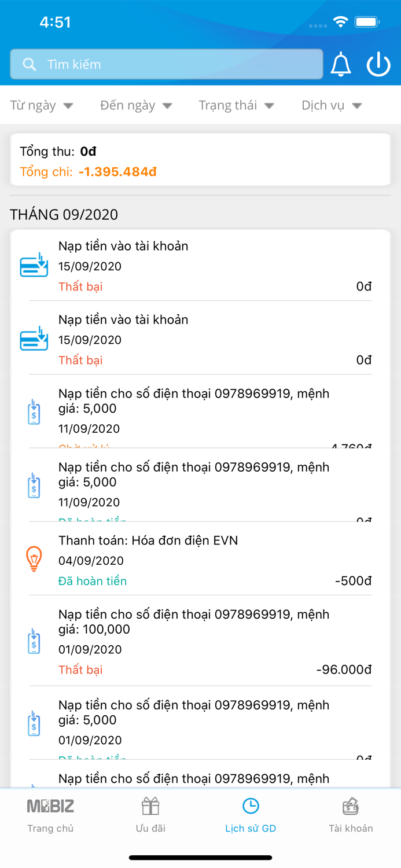Open the Từ ngày dropdown
This screenshot has width=401, height=868.
coord(42,105)
